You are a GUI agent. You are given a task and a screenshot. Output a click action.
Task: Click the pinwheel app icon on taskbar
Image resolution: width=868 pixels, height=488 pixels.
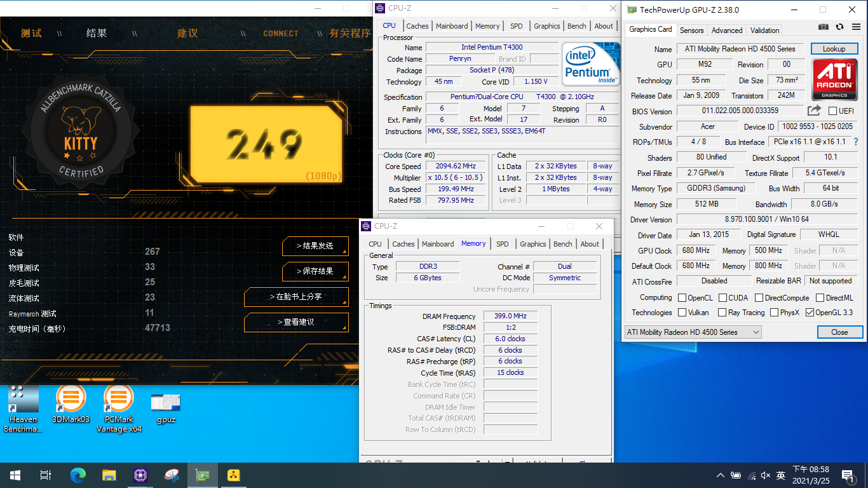pyautogui.click(x=172, y=475)
